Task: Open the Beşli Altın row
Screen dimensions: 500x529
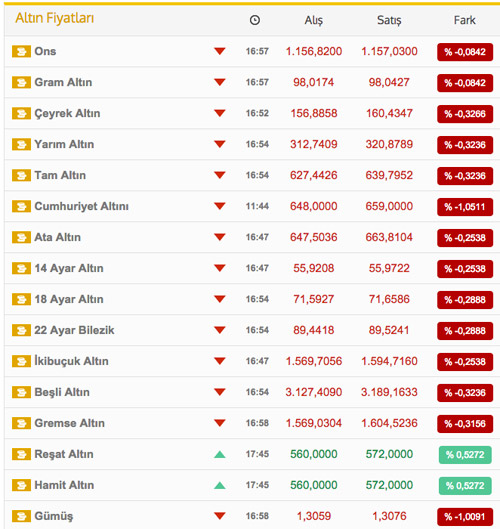Action: click(250, 392)
